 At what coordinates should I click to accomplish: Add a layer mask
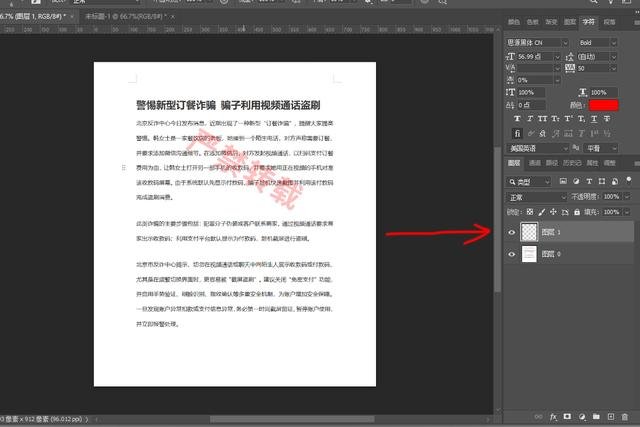(x=567, y=416)
